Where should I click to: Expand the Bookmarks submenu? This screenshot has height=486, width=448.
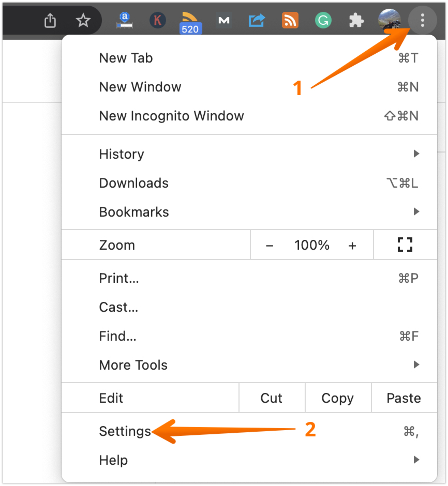pyautogui.click(x=133, y=211)
